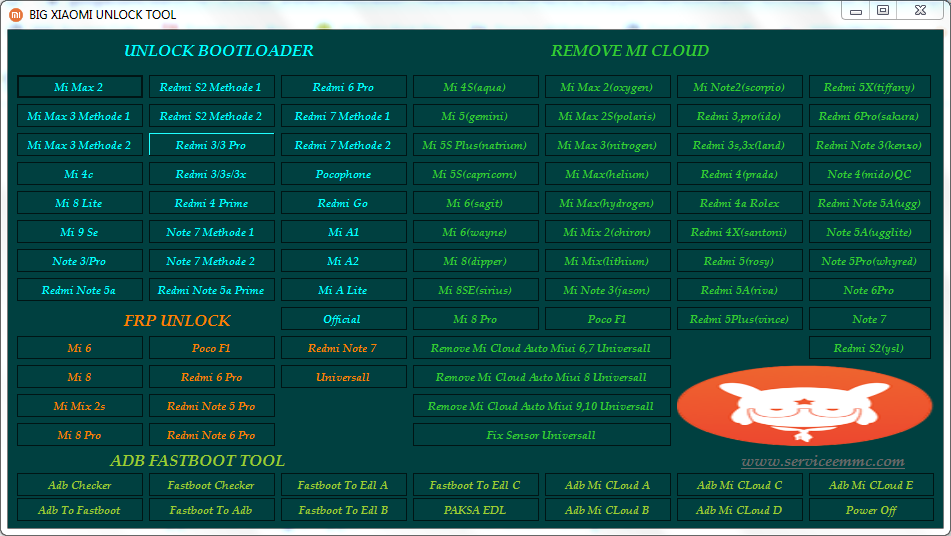
Task: Click PAKSA EDL button
Action: click(476, 510)
